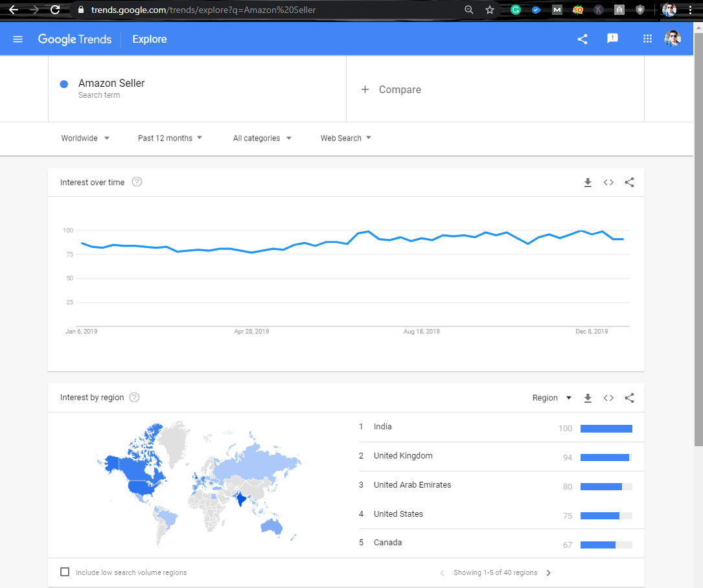Open help for Interest by region
Screen dimensions: 703x588
point(134,398)
